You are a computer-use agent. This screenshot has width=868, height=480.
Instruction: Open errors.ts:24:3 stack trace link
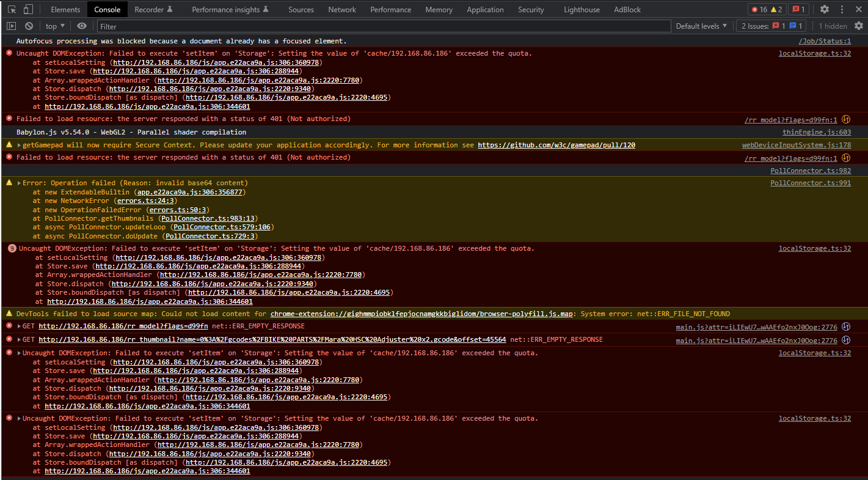145,201
